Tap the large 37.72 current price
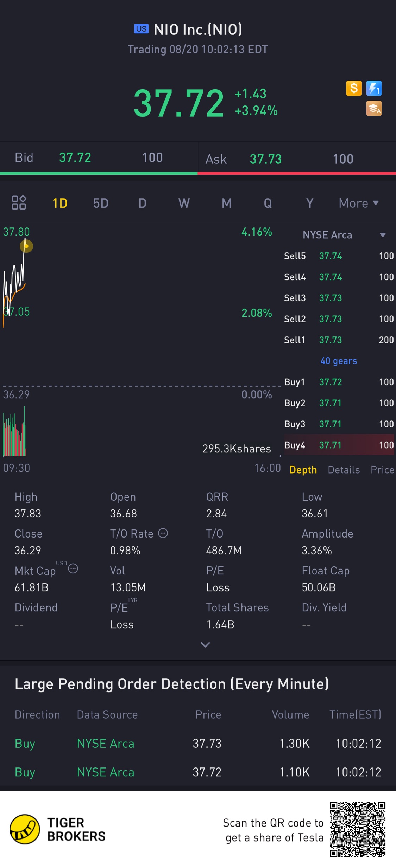The height and width of the screenshot is (868, 396). tap(179, 103)
